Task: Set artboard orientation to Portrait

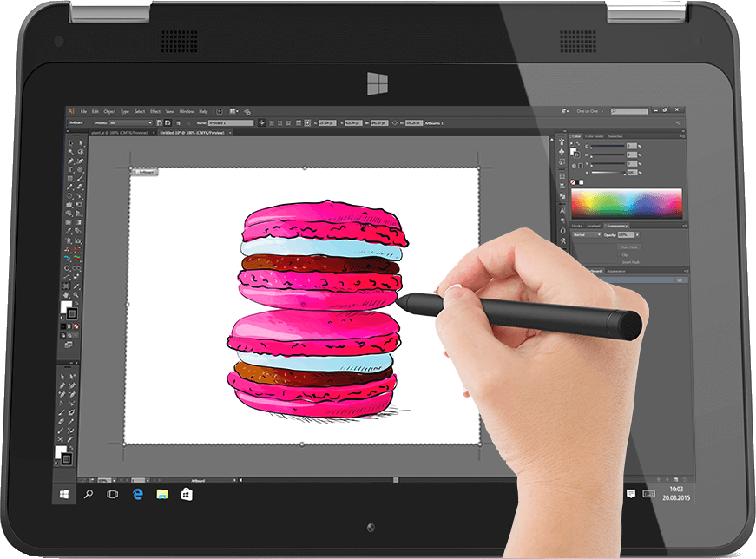Action: (160, 123)
